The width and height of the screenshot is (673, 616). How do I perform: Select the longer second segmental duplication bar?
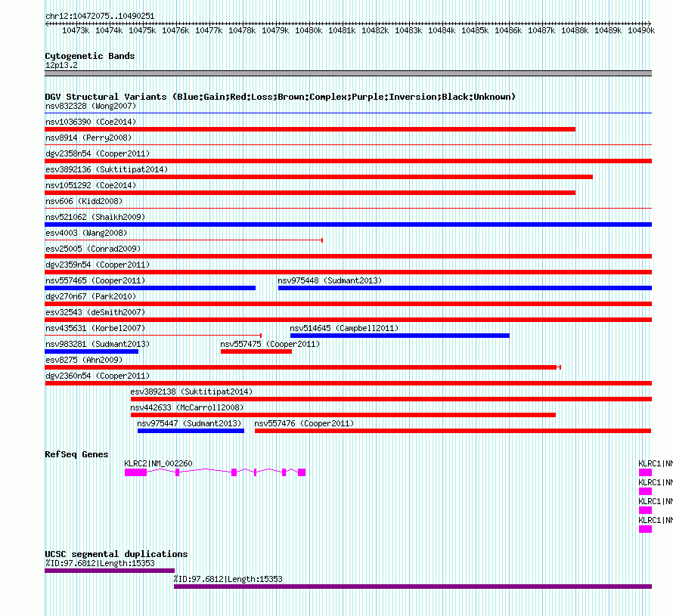click(413, 587)
